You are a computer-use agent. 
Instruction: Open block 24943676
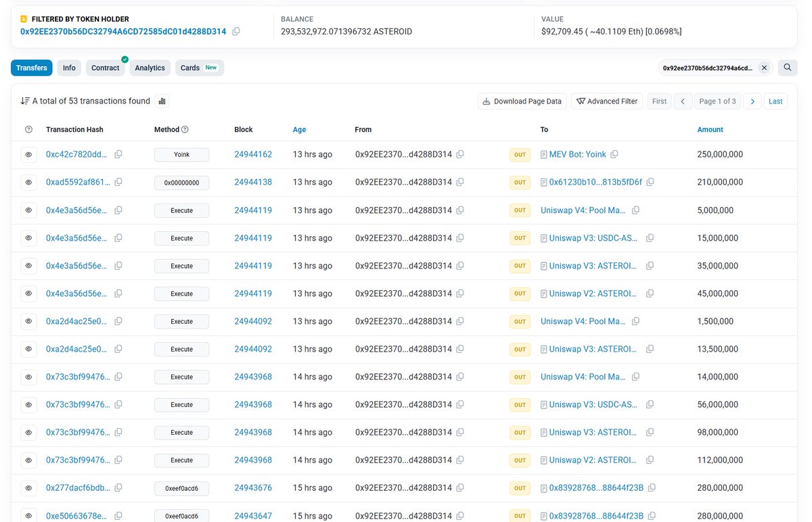253,488
